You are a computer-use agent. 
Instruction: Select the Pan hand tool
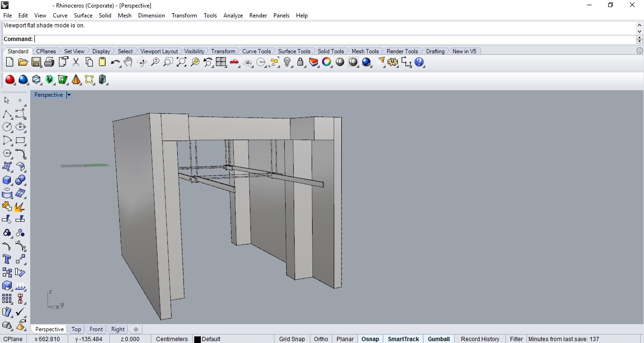tap(128, 62)
